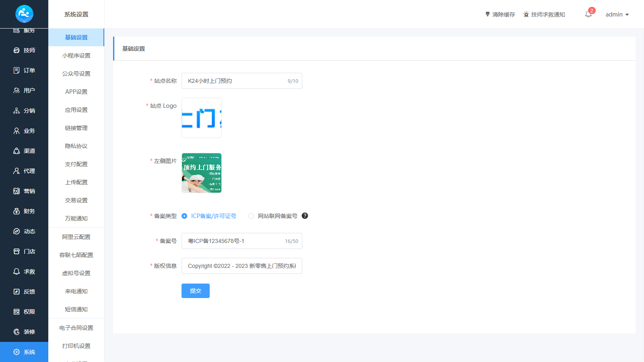Open the 门店 store sidebar icon
Image resolution: width=644 pixels, height=362 pixels.
(17, 251)
